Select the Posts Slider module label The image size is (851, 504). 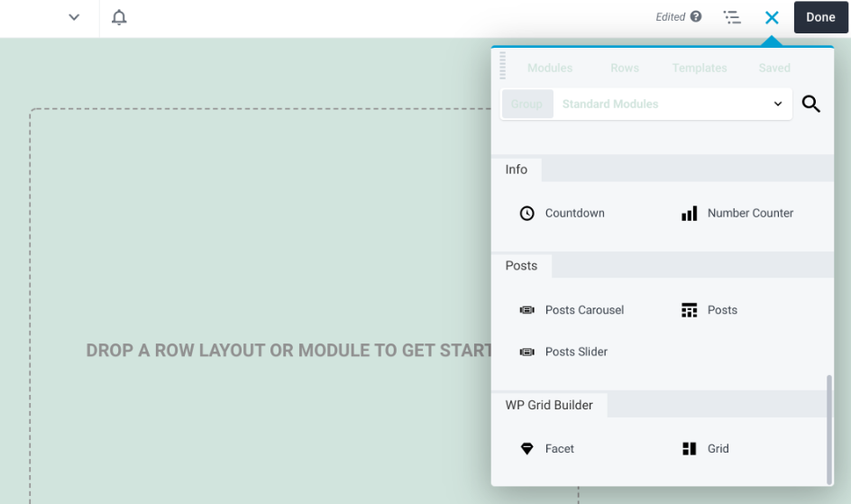pos(576,353)
